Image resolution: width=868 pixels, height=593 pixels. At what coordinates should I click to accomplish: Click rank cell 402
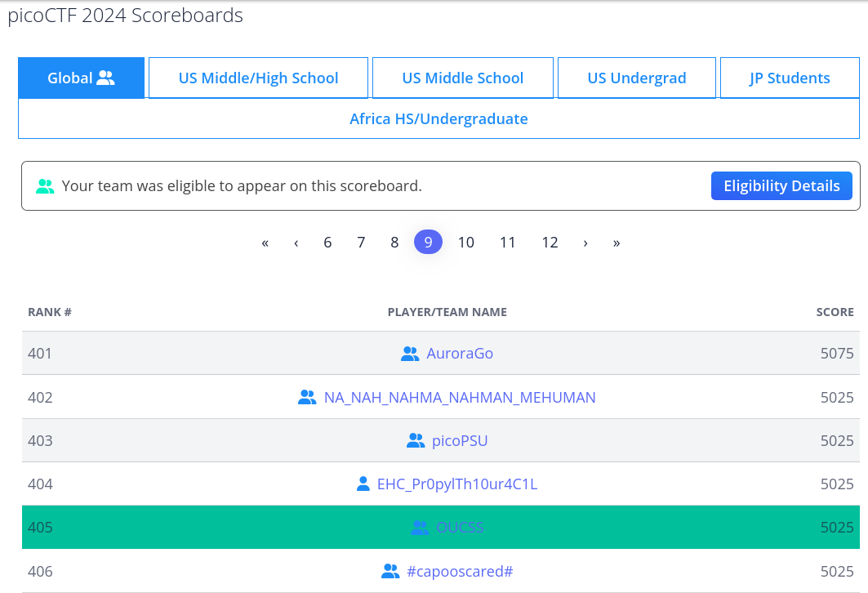[x=40, y=398]
